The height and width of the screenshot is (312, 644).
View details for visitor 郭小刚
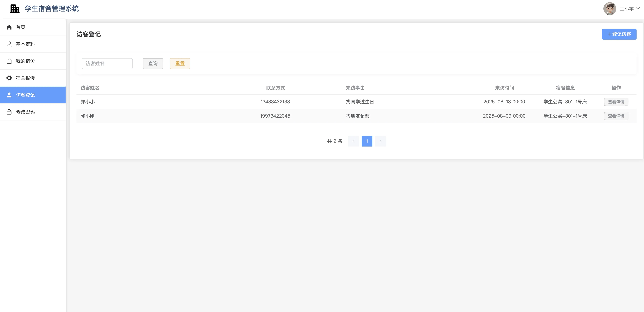616,116
